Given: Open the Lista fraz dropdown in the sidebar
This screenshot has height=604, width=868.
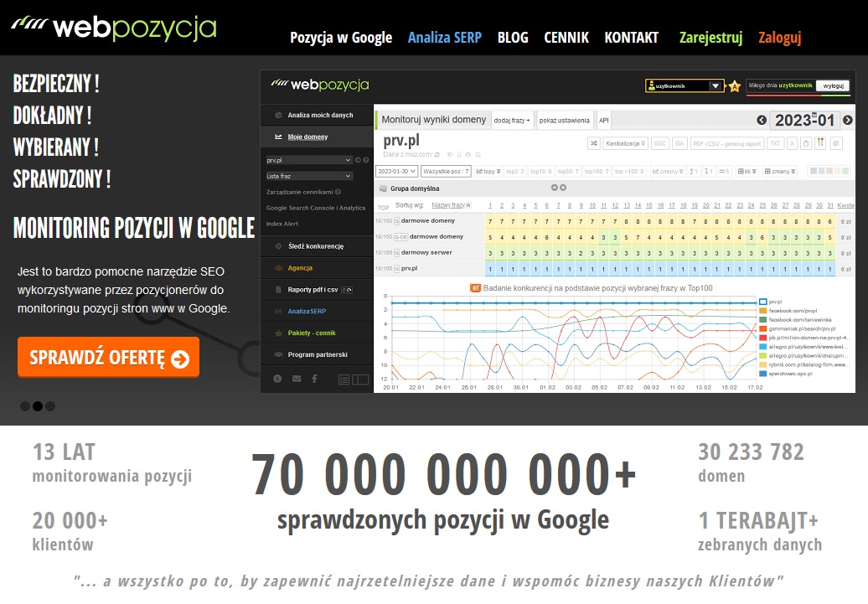Looking at the screenshot, I should [308, 176].
